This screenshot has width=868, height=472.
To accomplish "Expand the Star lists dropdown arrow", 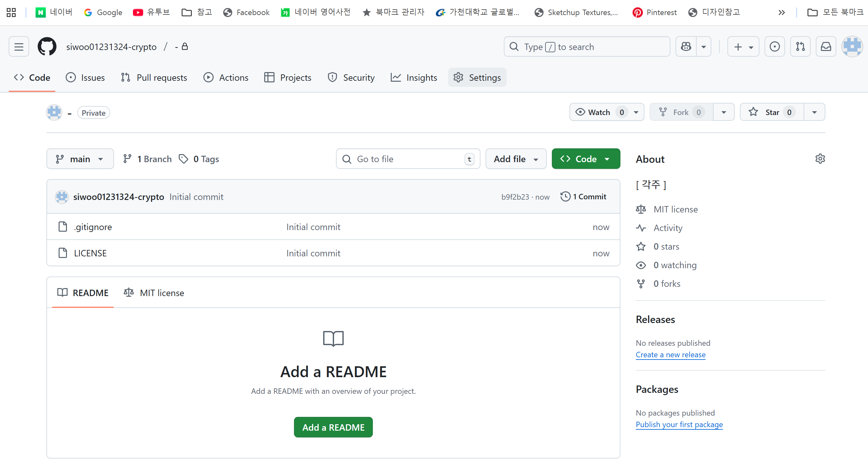I will point(814,112).
